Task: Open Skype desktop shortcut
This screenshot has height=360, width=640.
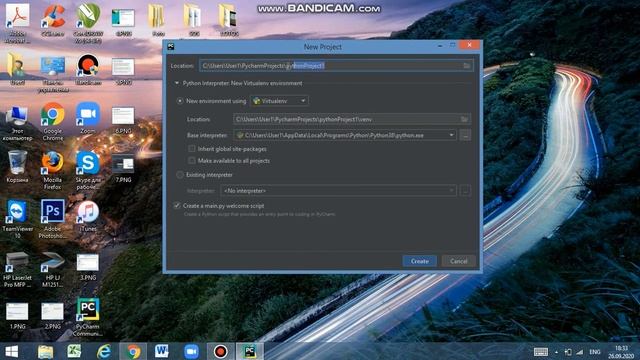Action: (x=88, y=171)
